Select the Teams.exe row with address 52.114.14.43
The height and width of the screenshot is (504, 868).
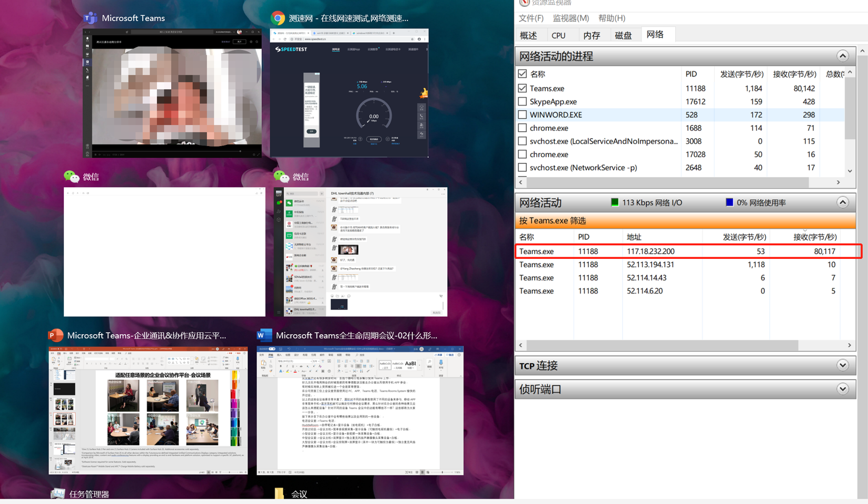687,278
